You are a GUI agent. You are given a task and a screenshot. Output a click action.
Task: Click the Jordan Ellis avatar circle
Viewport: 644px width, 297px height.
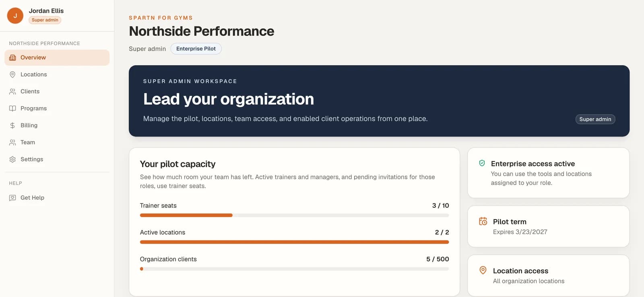coord(15,16)
